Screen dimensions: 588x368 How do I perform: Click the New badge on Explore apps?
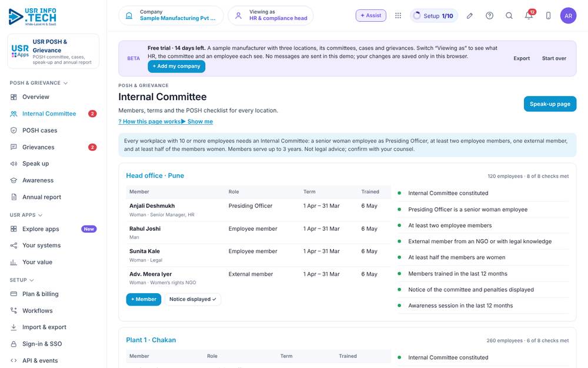[89, 229]
